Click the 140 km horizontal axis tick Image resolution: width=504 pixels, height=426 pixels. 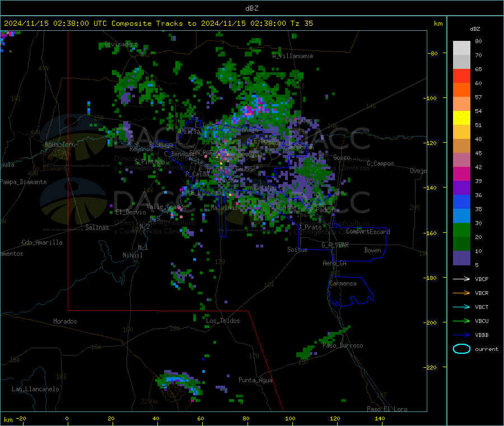pyautogui.click(x=380, y=418)
